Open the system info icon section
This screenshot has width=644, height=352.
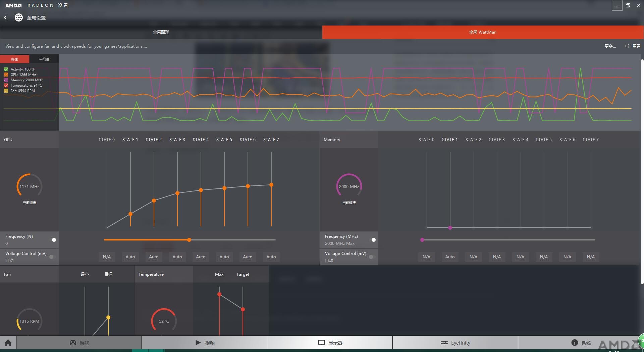(575, 343)
